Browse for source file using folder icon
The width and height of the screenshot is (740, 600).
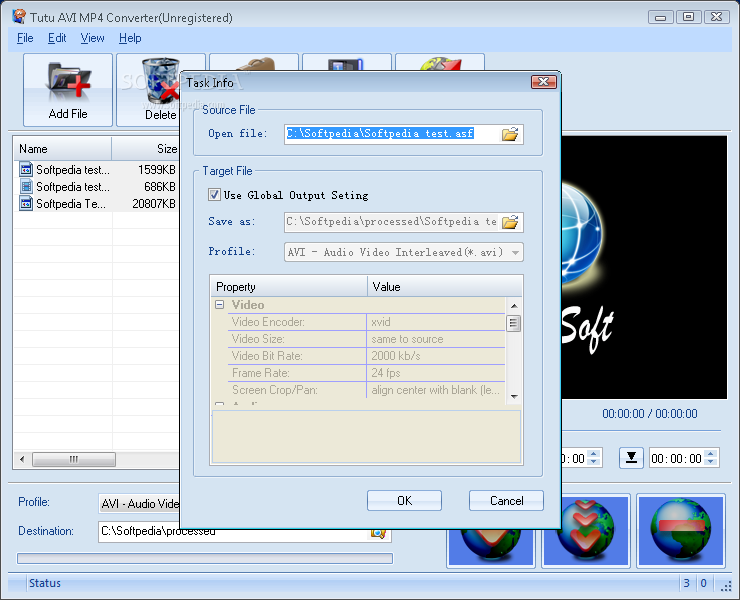[510, 134]
